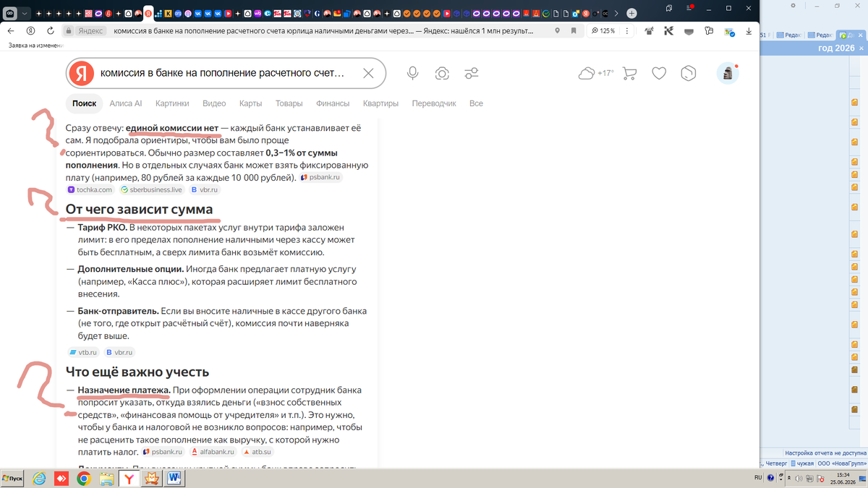Expand the tab list chevron at the top-left

pos(26,14)
